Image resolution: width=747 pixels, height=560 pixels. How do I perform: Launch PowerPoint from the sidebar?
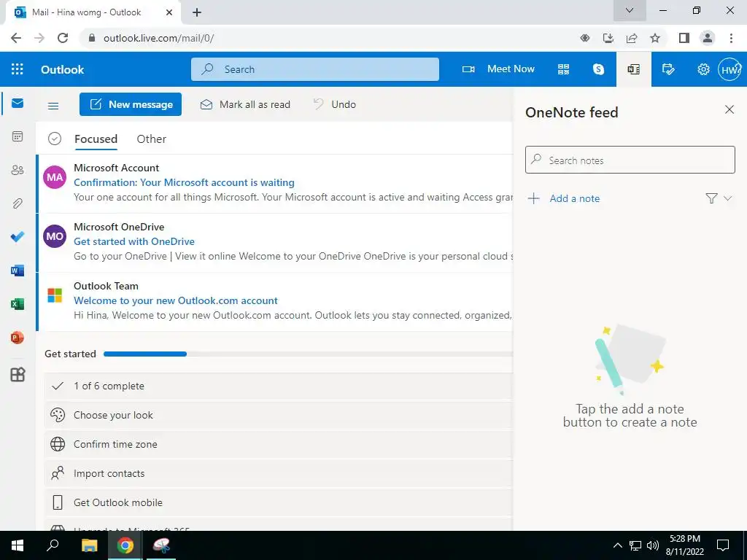point(18,338)
